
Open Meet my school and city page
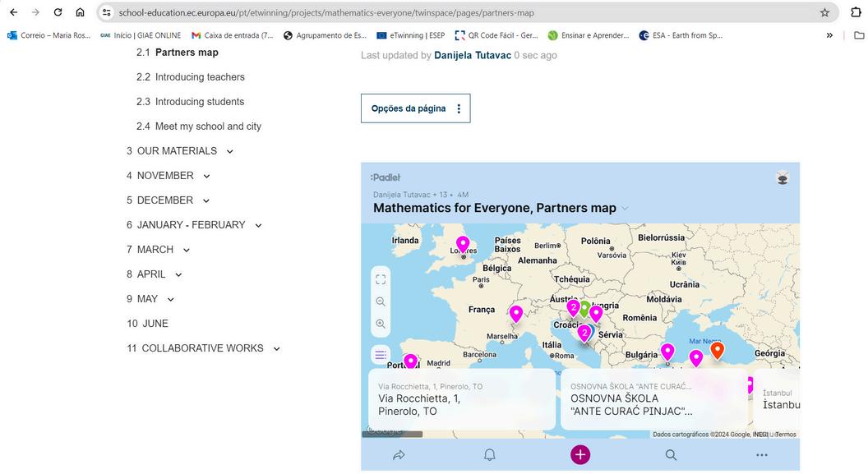(208, 127)
